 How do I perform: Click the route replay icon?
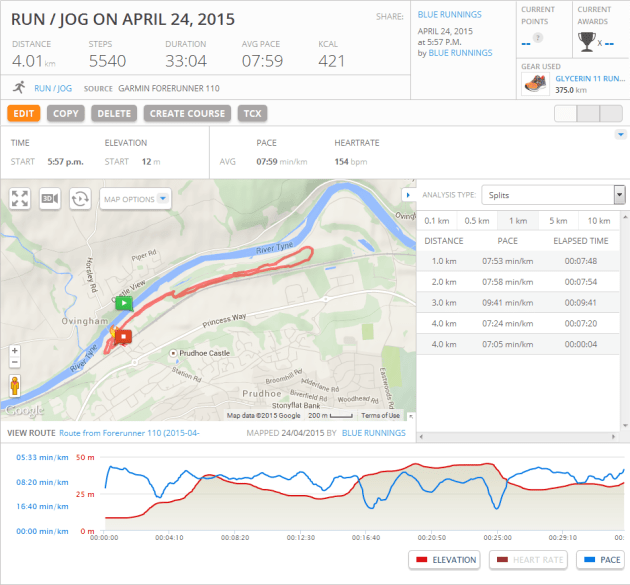[x=80, y=198]
